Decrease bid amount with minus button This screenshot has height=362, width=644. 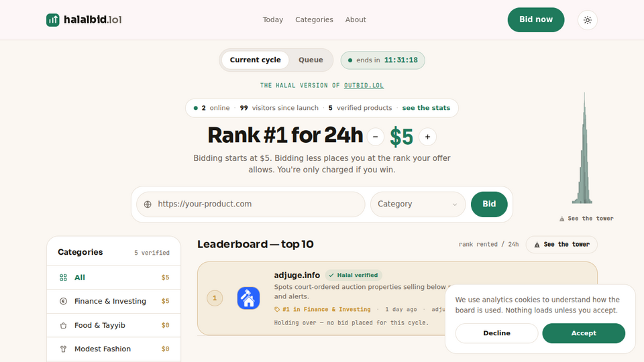click(x=376, y=137)
